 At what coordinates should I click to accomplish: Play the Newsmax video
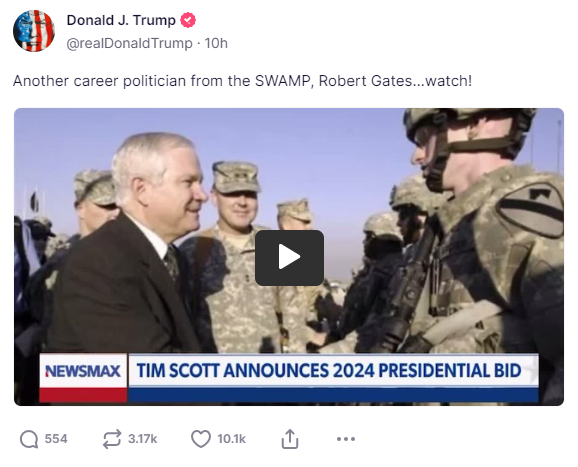pyautogui.click(x=289, y=258)
